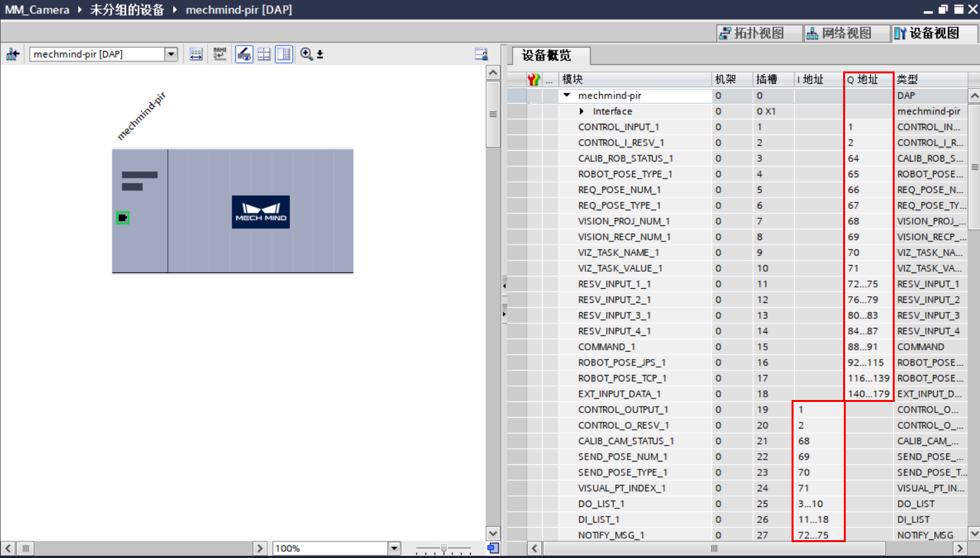Open the zoom percentage dropdown showing 100%
This screenshot has width=980, height=558.
pos(394,547)
